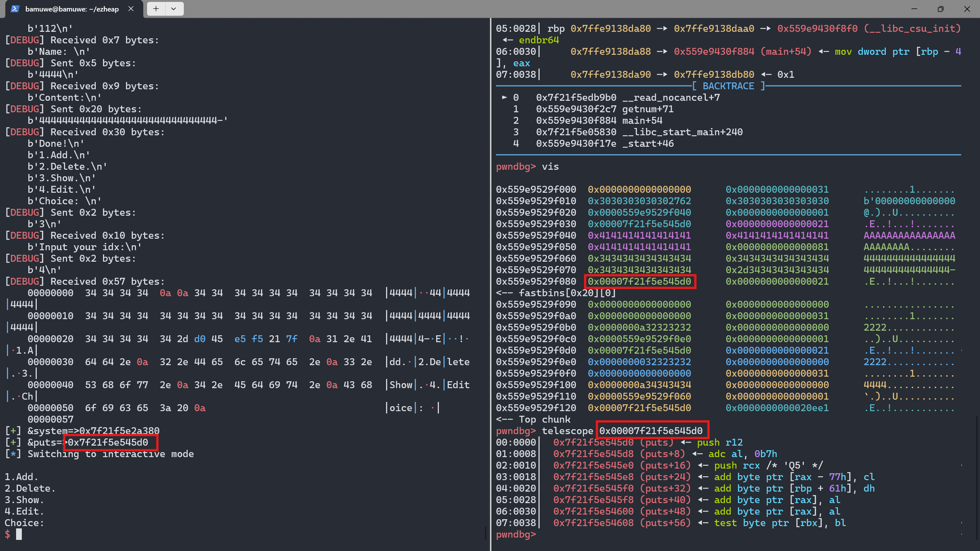Screen dimensions: 980x551
Task: Click b'Done!\n' output line
Action: pyautogui.click(x=56, y=143)
